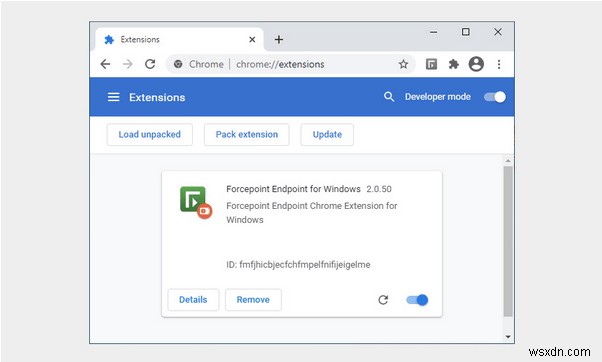Image resolution: width=602 pixels, height=362 pixels.
Task: Reload the Forcepoint extension with circular arrow
Action: point(383,300)
